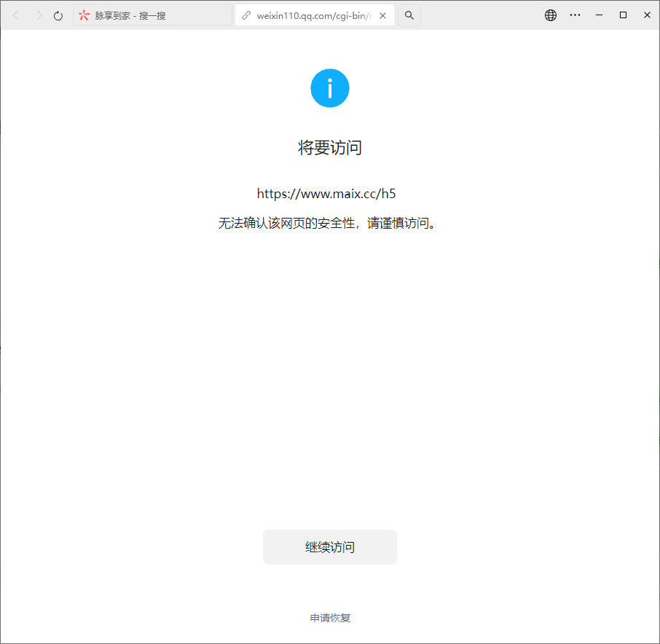Open in browser via globe icon

pos(551,15)
